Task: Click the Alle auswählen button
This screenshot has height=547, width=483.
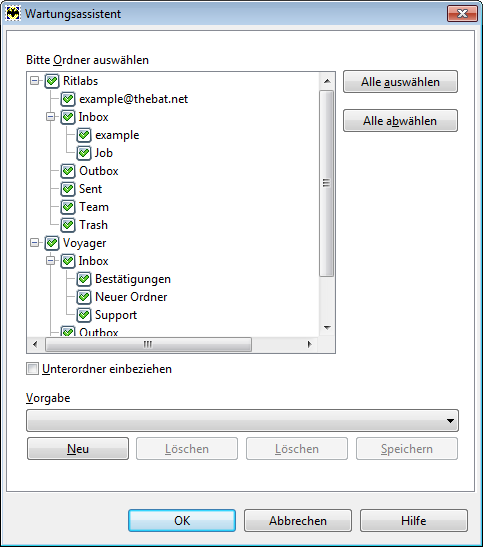Action: coord(400,82)
